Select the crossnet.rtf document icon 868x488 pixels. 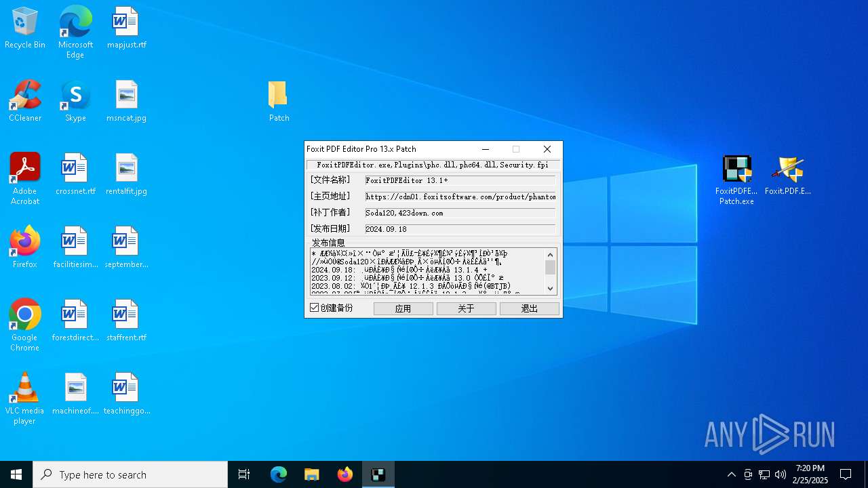[x=75, y=175]
